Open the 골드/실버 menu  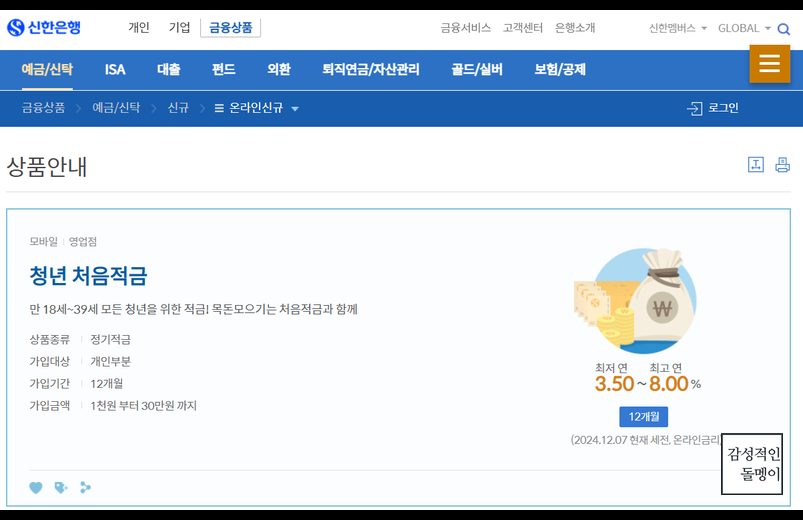[x=477, y=69]
